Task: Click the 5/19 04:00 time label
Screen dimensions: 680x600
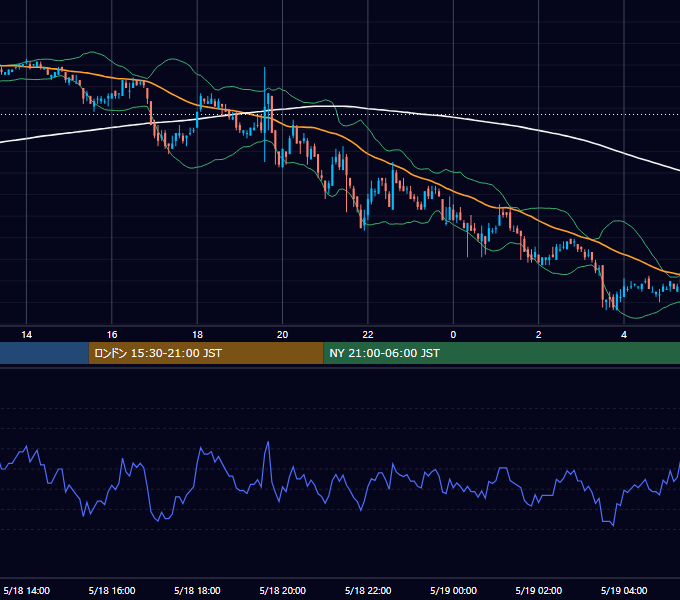Action: 624,590
